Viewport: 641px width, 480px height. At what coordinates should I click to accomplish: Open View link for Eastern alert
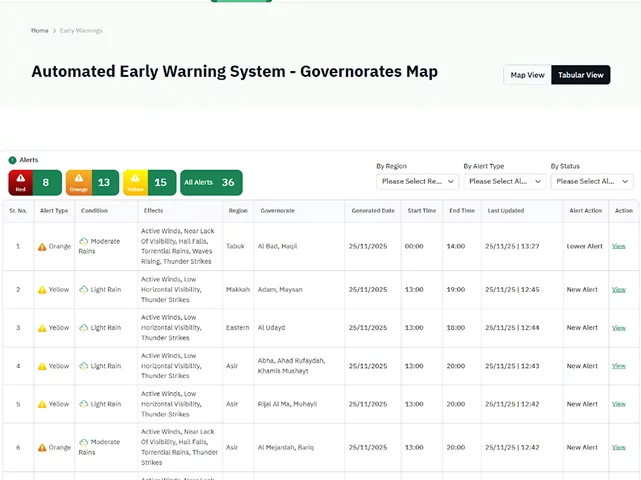click(x=619, y=327)
